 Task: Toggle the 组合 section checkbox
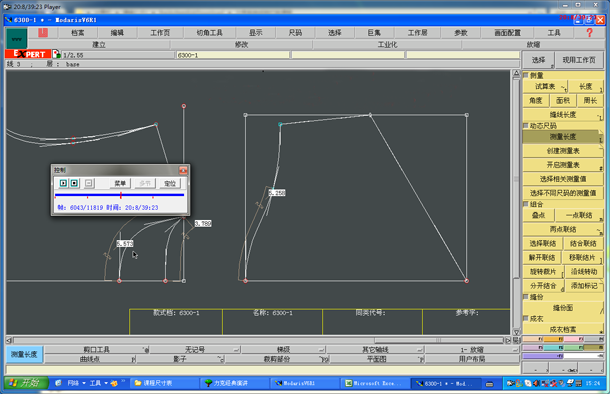point(526,204)
